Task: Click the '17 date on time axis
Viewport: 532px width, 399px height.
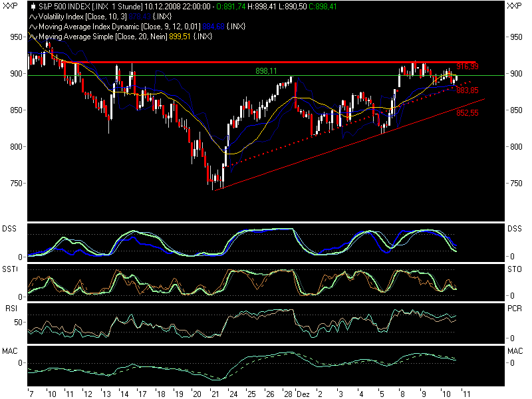Action: [142, 394]
